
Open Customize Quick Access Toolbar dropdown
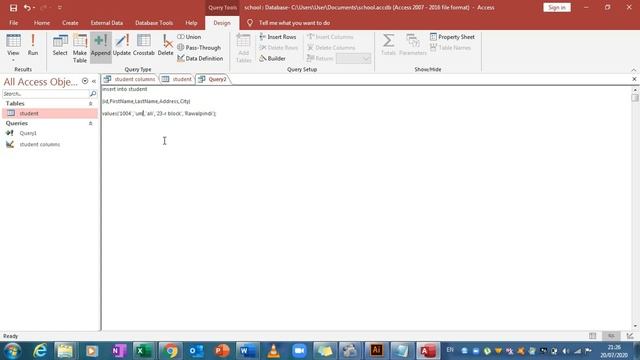[60, 7]
